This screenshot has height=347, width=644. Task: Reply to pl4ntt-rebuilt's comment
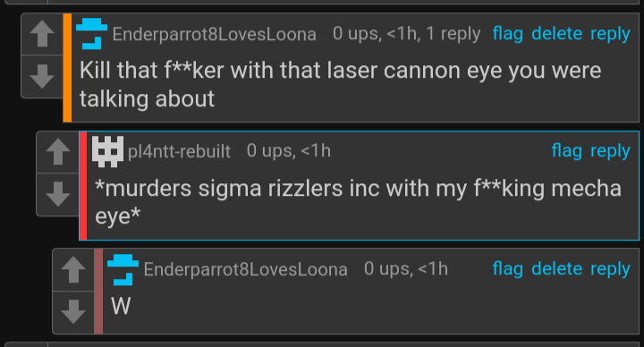click(x=610, y=151)
